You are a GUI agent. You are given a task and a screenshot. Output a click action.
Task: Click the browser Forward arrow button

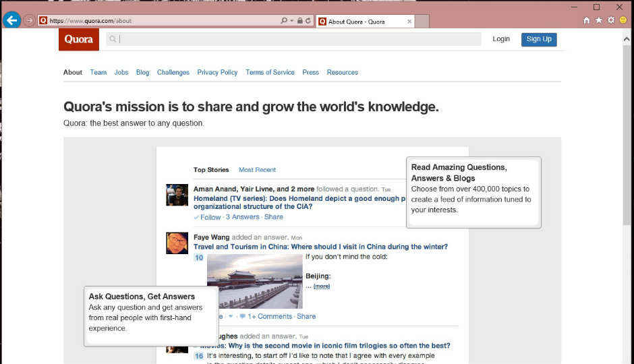(x=29, y=20)
